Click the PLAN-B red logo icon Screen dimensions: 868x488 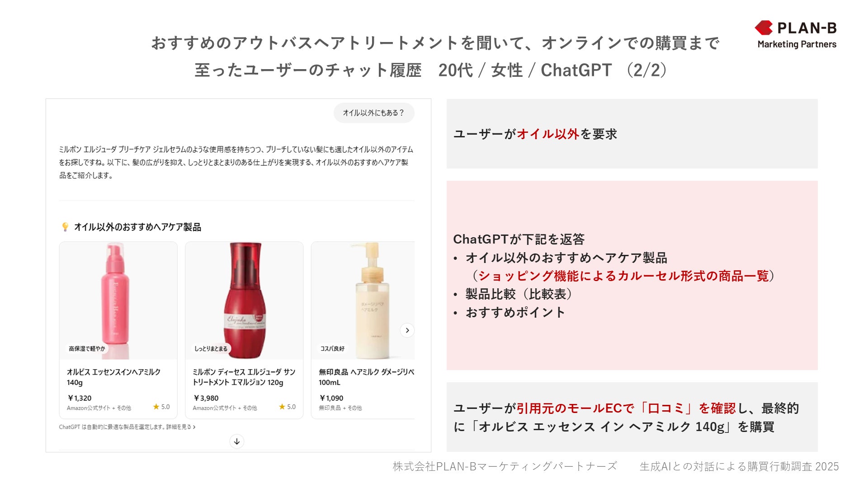[x=764, y=28]
